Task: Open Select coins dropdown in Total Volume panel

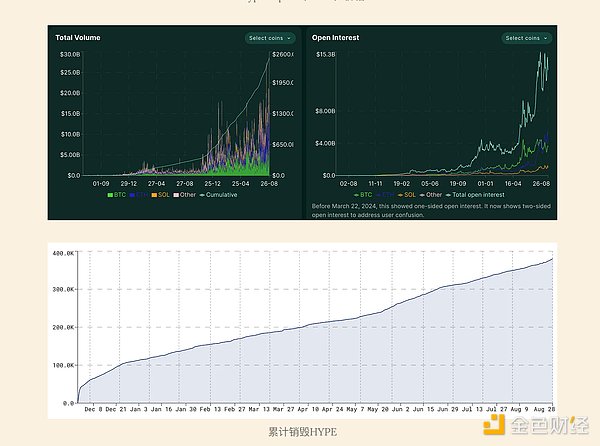Action: coord(270,38)
